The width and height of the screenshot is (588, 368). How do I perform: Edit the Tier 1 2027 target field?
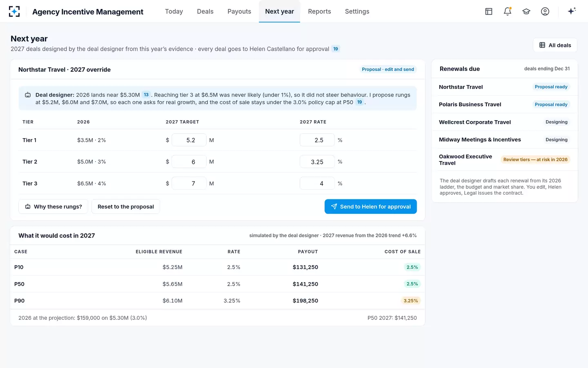click(x=189, y=140)
